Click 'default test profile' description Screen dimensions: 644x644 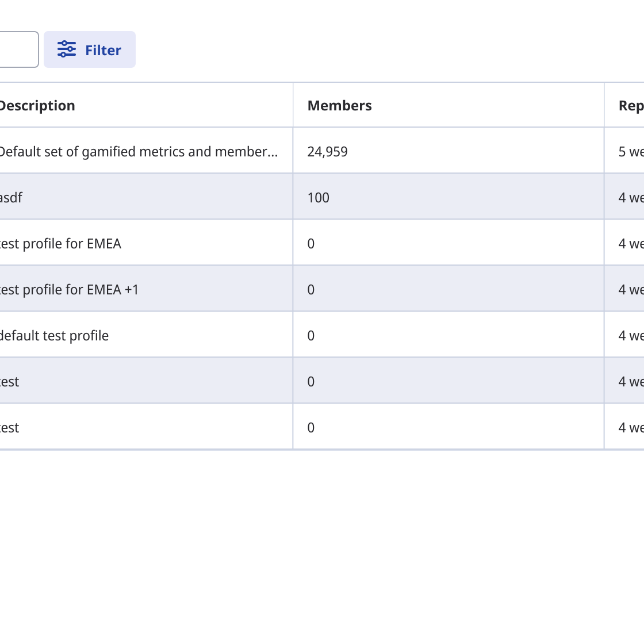point(54,336)
